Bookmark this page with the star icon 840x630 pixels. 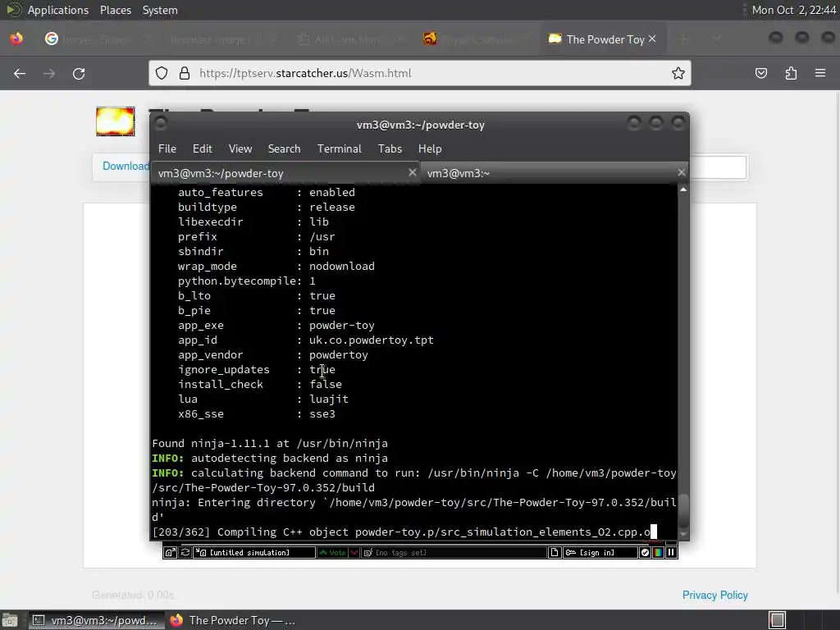[678, 73]
